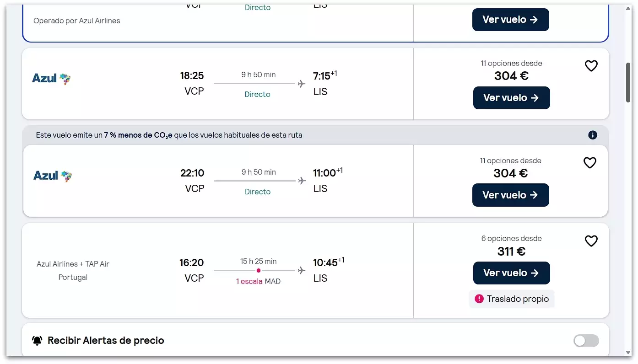This screenshot has height=364, width=638.
Task: Click the bell icon beside price alerts
Action: pyautogui.click(x=37, y=341)
